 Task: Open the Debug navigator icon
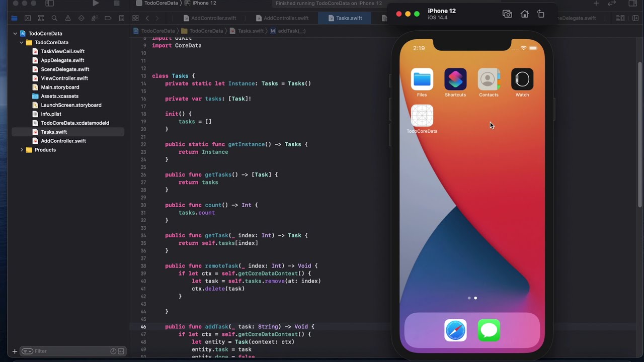(95, 18)
